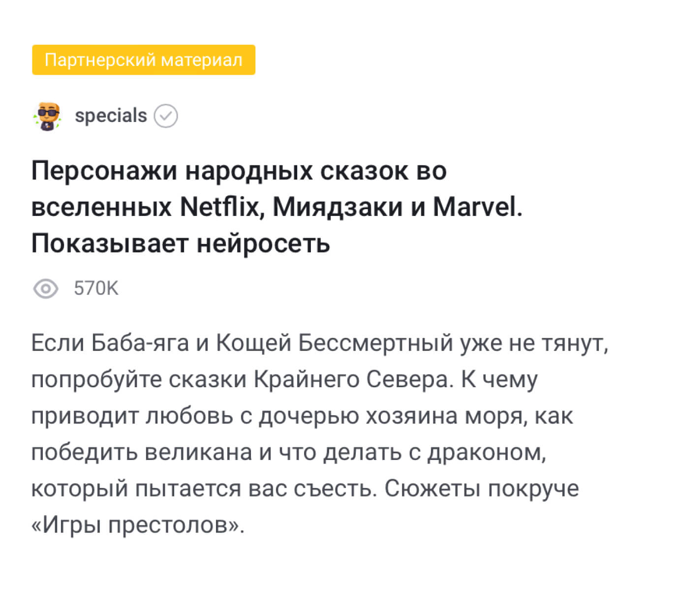Click the yellow Партнерский материал badge

tap(144, 60)
